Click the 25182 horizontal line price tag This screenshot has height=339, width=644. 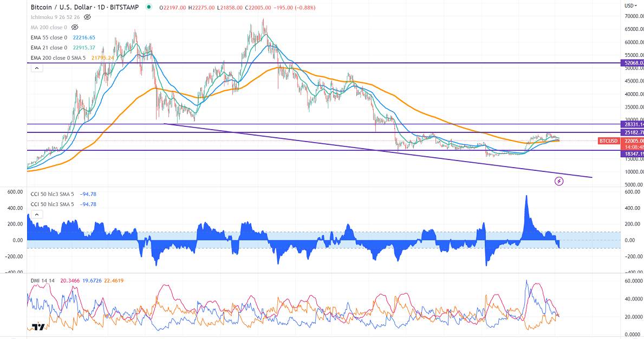632,132
